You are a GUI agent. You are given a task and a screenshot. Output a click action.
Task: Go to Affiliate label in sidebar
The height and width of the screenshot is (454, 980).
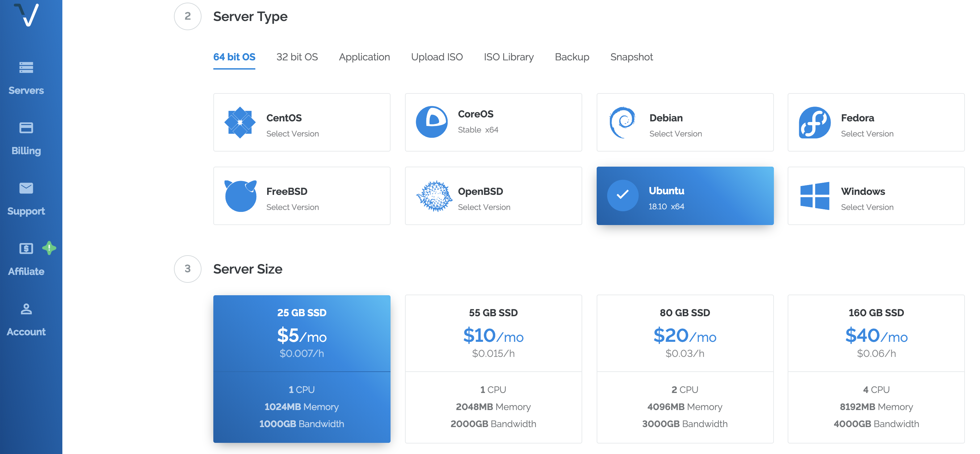click(26, 272)
